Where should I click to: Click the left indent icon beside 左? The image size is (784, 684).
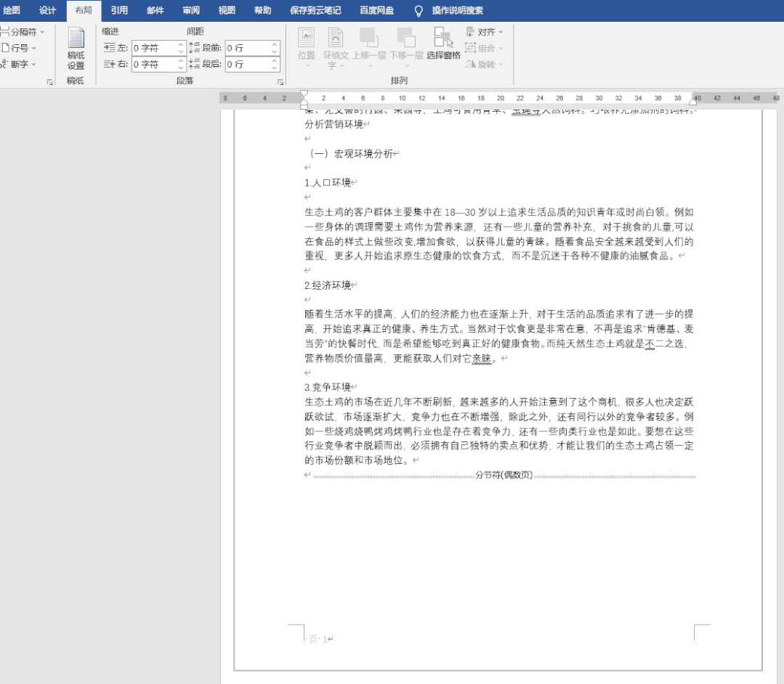click(x=110, y=48)
